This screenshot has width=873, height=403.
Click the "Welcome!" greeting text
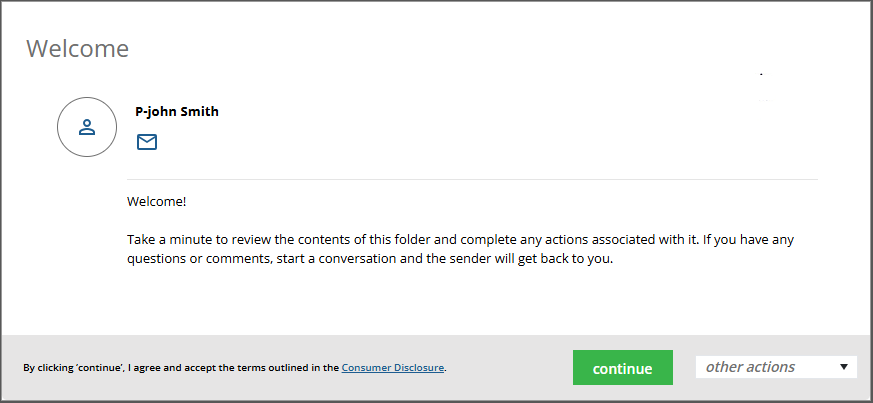coord(157,201)
